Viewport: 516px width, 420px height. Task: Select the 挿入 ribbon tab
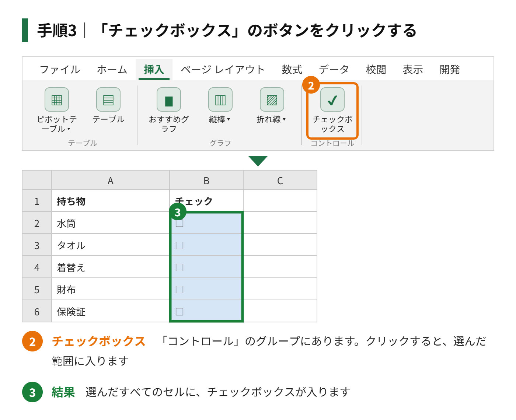pyautogui.click(x=154, y=70)
